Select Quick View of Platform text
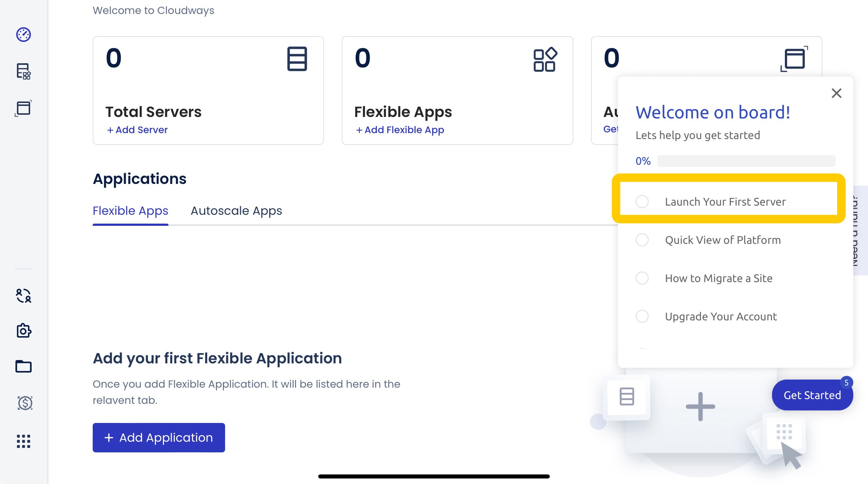Screen dimensions: 868x484 pyautogui.click(x=723, y=240)
